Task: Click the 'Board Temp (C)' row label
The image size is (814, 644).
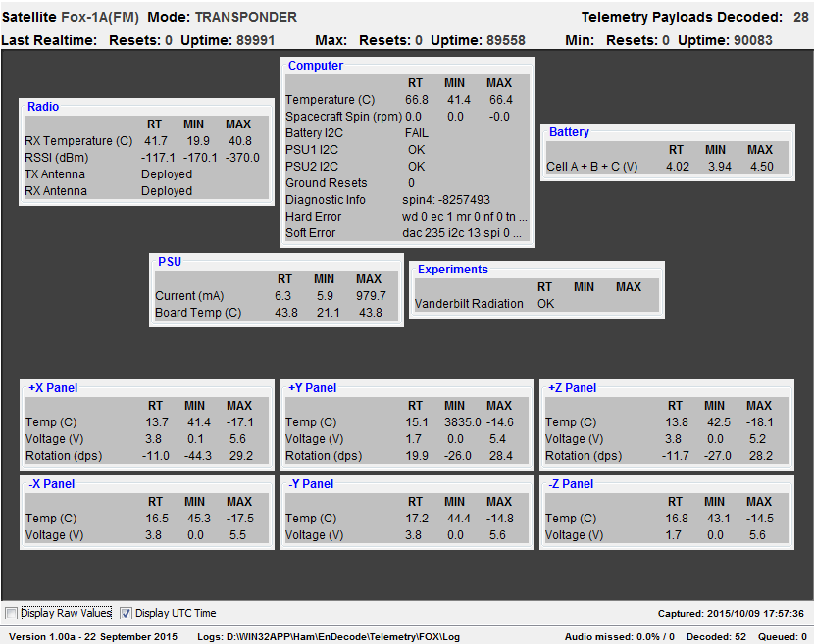Action: pyautogui.click(x=198, y=313)
